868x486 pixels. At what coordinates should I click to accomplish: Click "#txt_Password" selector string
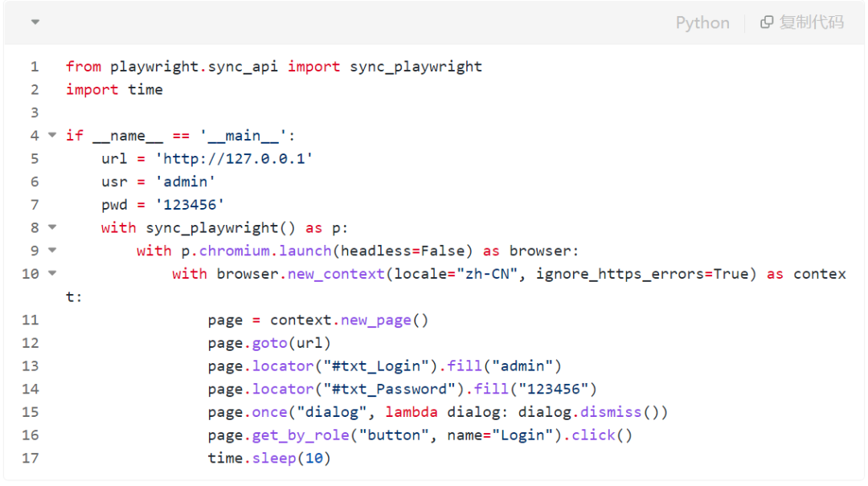pyautogui.click(x=389, y=389)
